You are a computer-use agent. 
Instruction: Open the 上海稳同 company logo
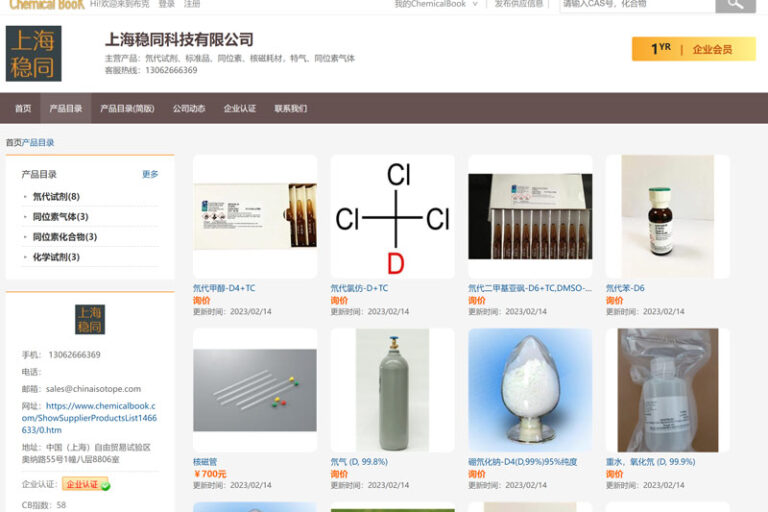pyautogui.click(x=33, y=53)
